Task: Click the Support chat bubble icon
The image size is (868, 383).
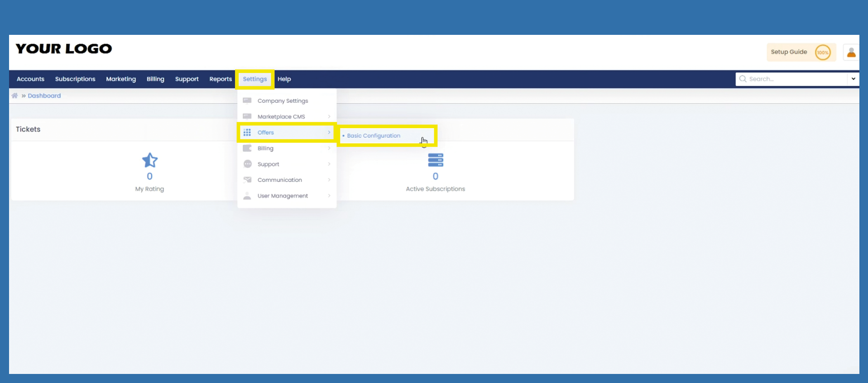Action: click(247, 164)
